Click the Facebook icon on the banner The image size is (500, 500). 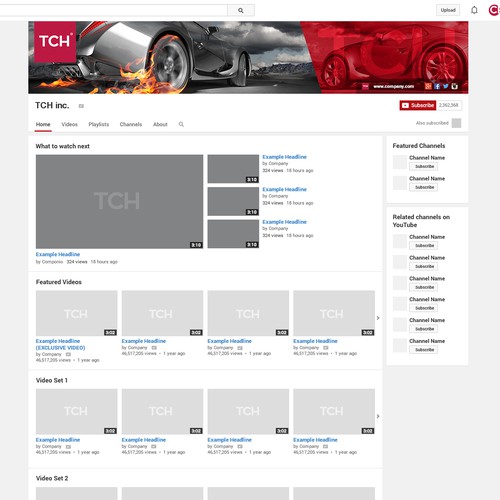(x=437, y=86)
